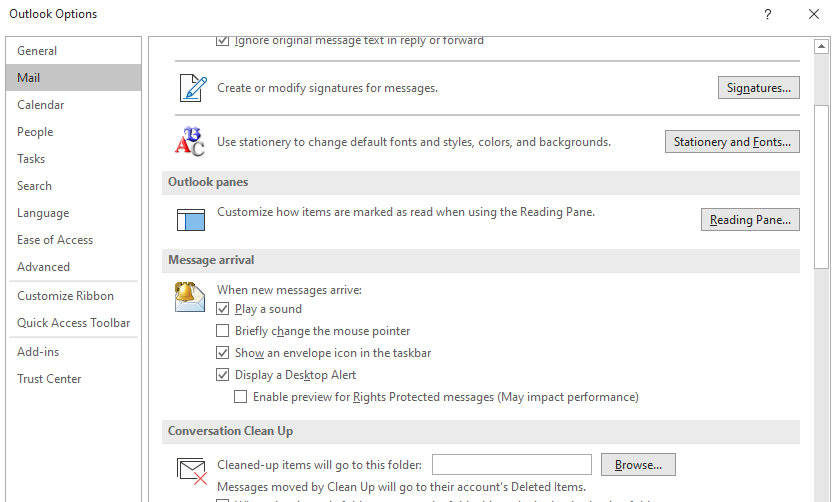
Task: Click the Outlook Options window title
Action: (x=53, y=14)
